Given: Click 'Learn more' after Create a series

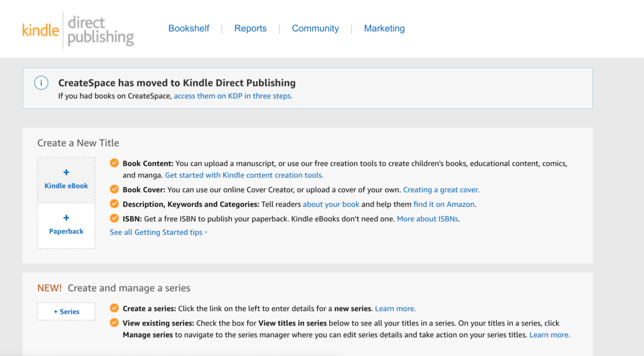Looking at the screenshot, I should (x=395, y=309).
